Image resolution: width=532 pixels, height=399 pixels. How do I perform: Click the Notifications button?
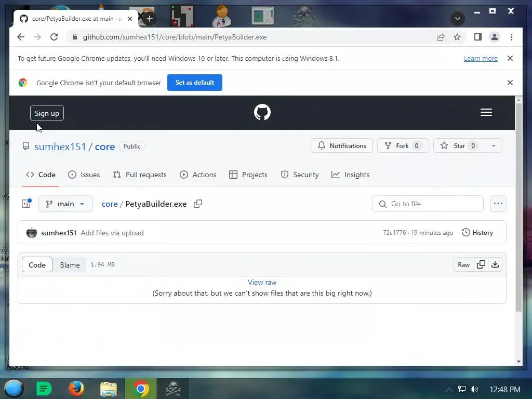pos(342,145)
